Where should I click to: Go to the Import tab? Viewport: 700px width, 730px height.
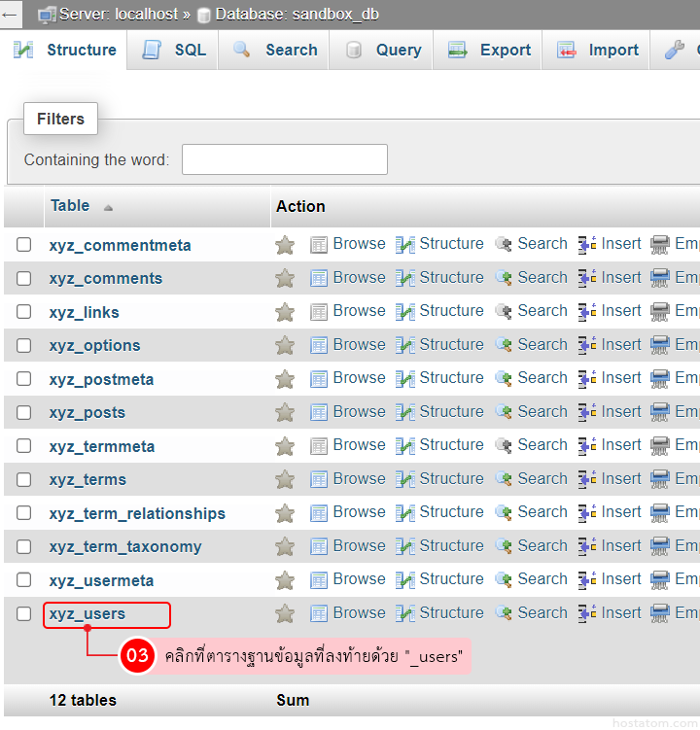point(597,51)
